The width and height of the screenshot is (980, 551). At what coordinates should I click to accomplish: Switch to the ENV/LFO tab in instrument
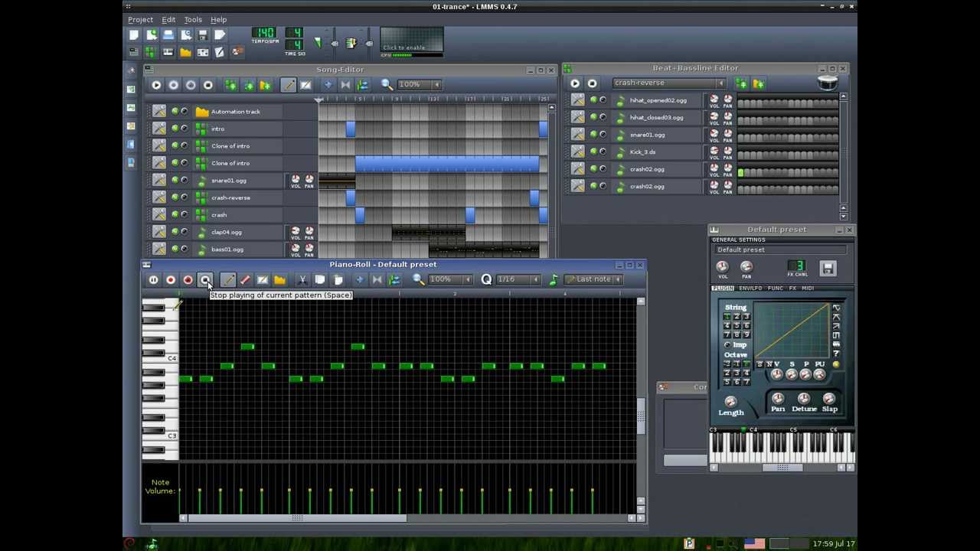click(x=750, y=289)
